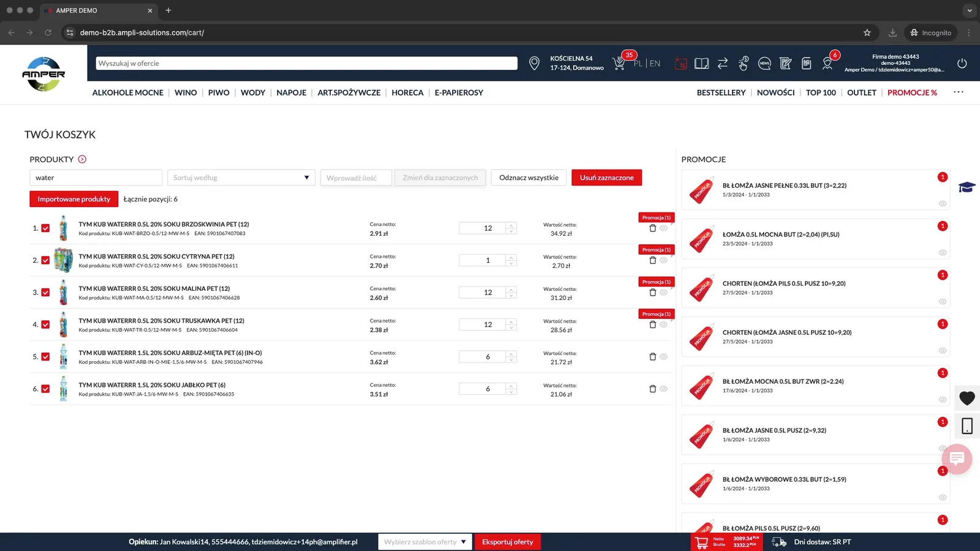This screenshot has width=980, height=551.
Task: Uncheck the BRZOSKWINIA product checkbox
Action: [x=45, y=228]
